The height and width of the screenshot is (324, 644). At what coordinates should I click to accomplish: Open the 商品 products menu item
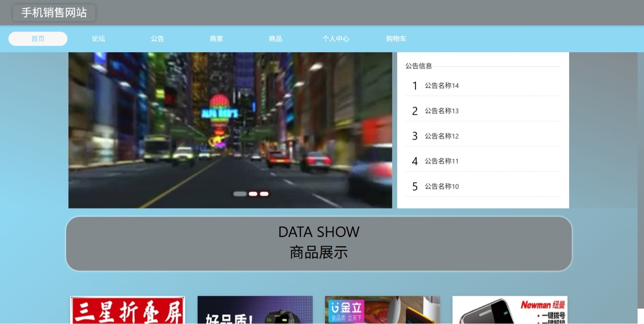click(275, 39)
